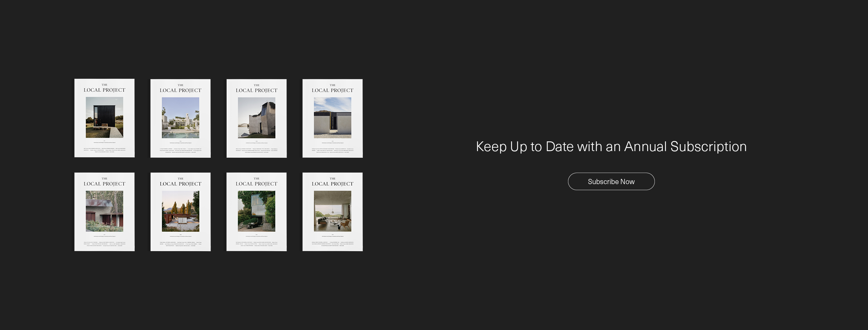Image resolution: width=868 pixels, height=330 pixels.
Task: Click the Subscribe Now button
Action: coord(611,181)
